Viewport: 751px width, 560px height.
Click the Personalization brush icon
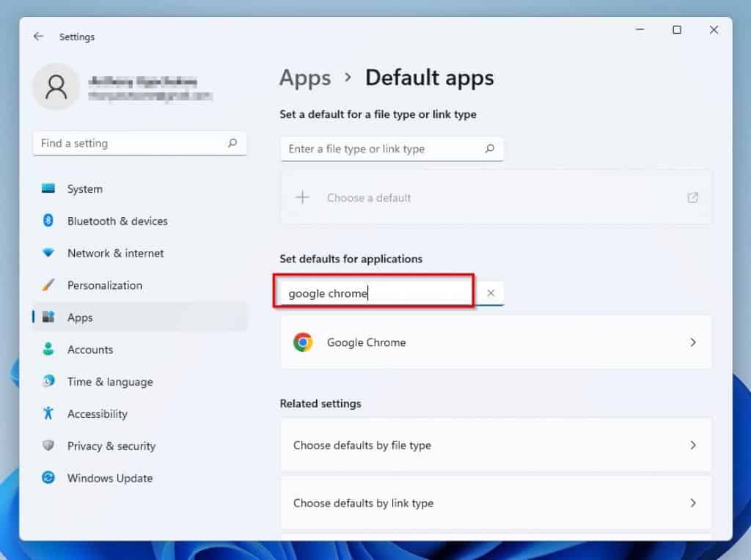(x=48, y=285)
